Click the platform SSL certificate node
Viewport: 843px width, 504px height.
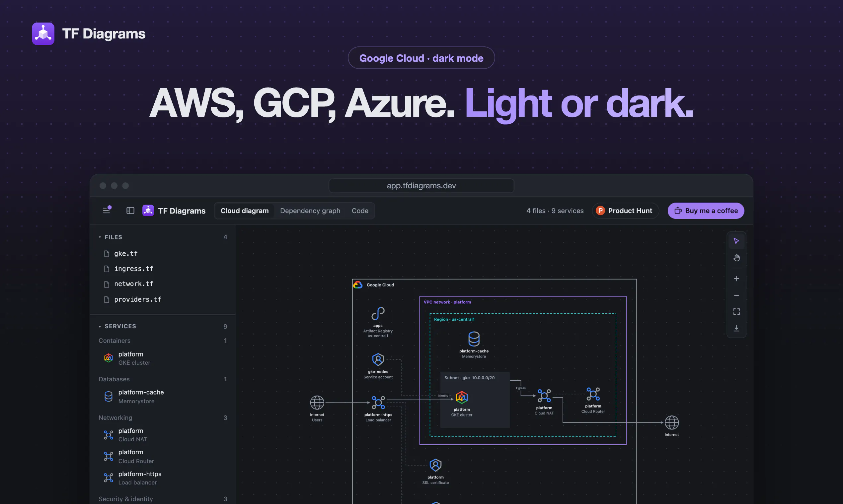click(x=435, y=472)
